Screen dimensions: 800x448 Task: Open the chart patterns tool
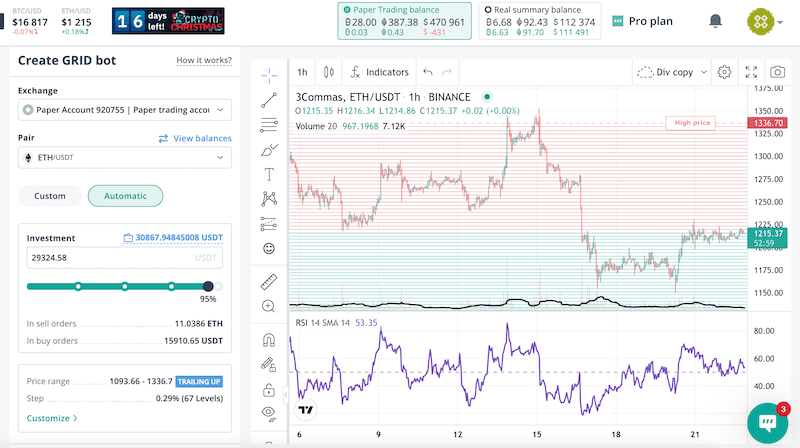point(269,198)
